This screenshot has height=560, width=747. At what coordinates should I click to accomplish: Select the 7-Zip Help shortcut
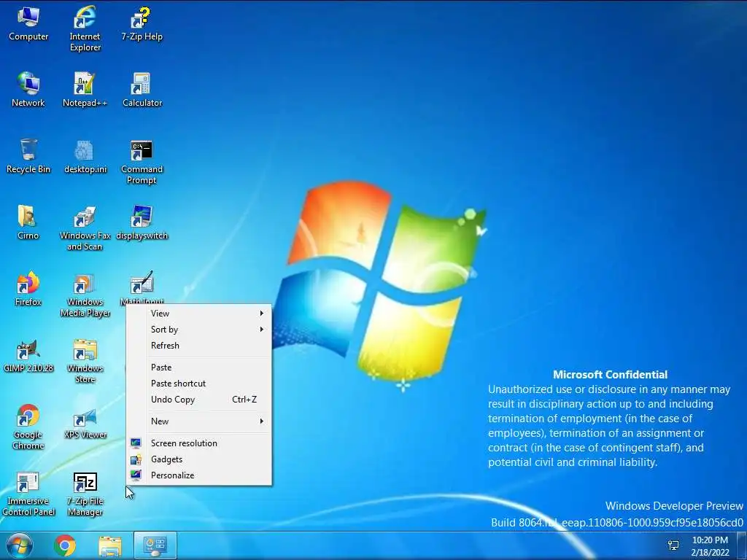coord(142,24)
